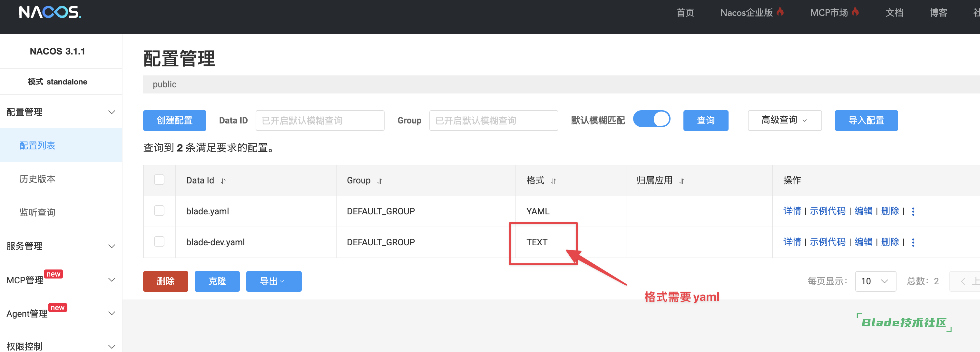Viewport: 980px width, 352px height.
Task: Sort table by 格式 column icon
Action: [554, 181]
